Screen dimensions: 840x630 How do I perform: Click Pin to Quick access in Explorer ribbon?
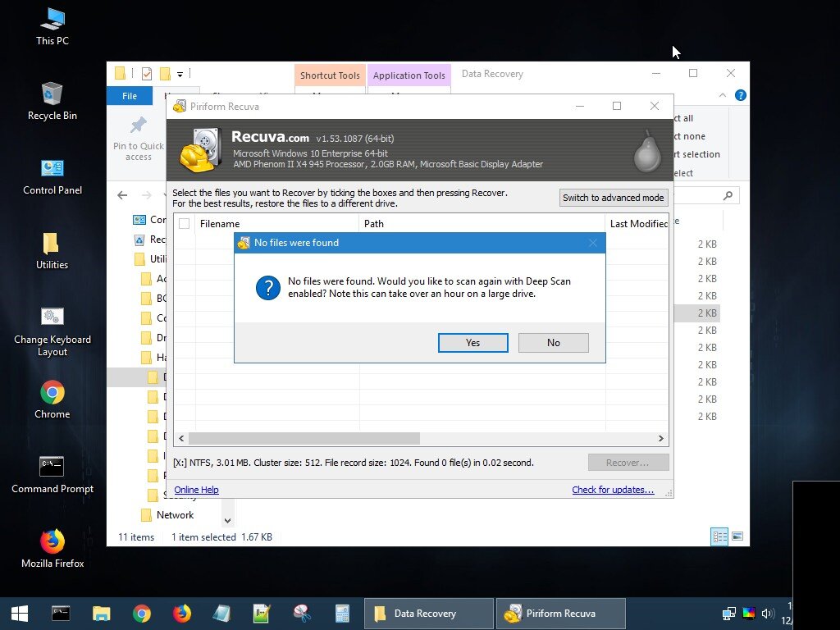pos(138,139)
